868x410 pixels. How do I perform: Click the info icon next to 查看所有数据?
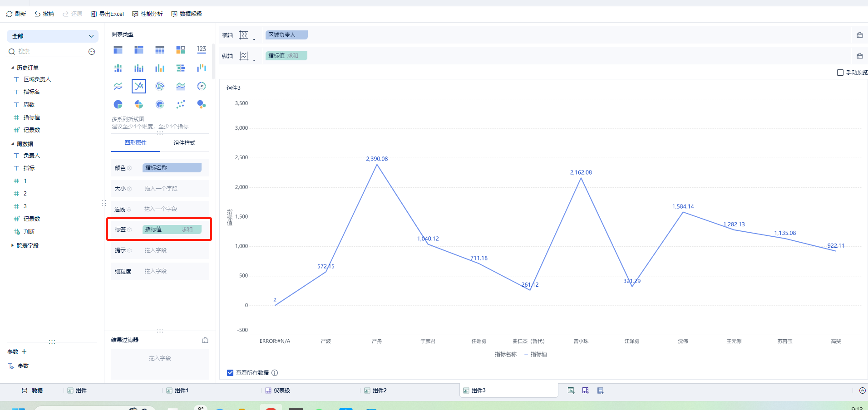pos(275,373)
